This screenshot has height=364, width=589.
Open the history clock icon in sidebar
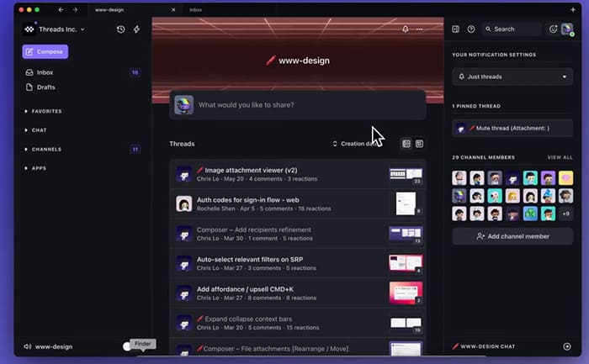pos(121,29)
